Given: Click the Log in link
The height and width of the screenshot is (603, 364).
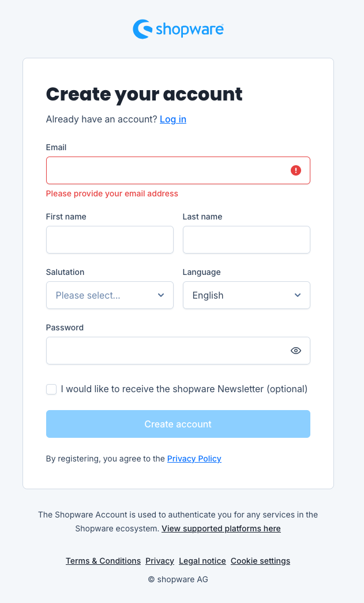Looking at the screenshot, I should [172, 119].
